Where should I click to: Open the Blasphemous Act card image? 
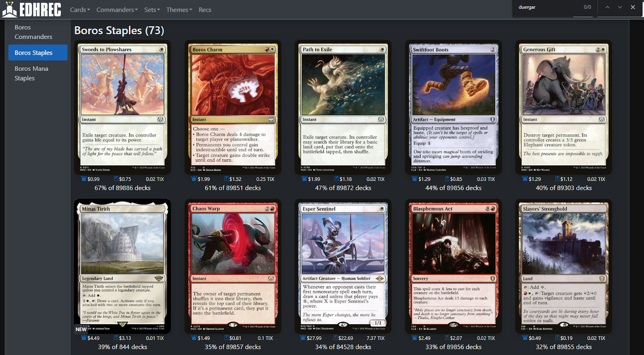click(453, 267)
